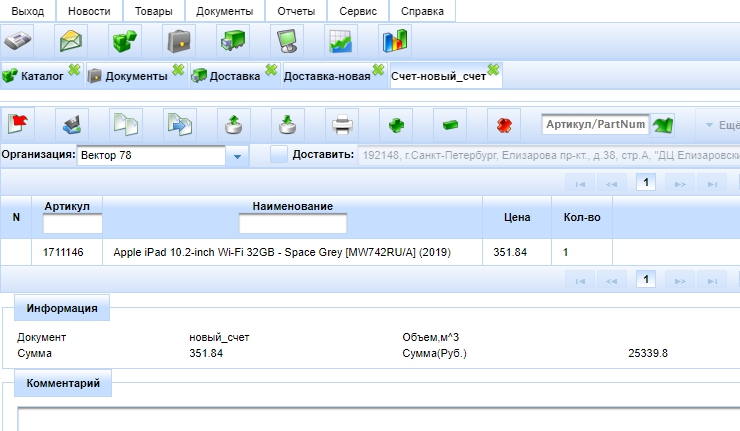Open the line chart report icon
Viewport: 740px width, 431px height.
click(341, 41)
